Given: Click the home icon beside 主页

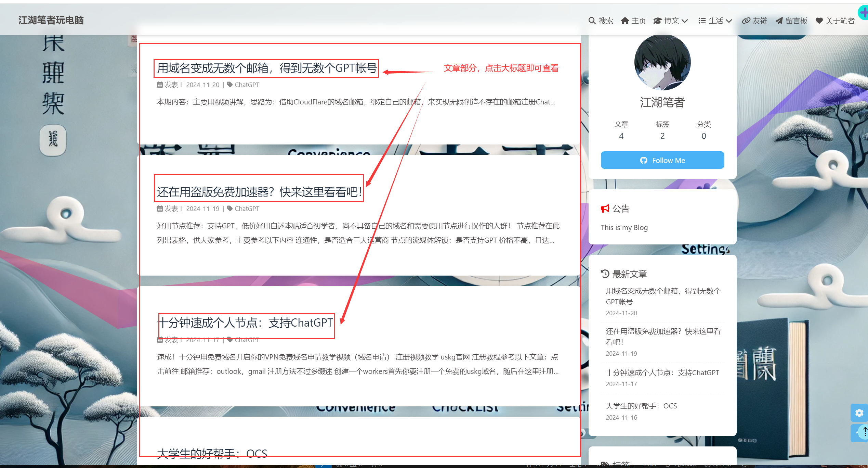Looking at the screenshot, I should tap(625, 21).
